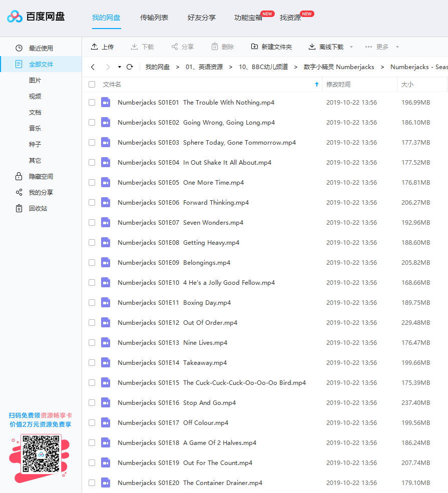Click the trash icon next to 删除
The image size is (448, 493).
tap(214, 47)
